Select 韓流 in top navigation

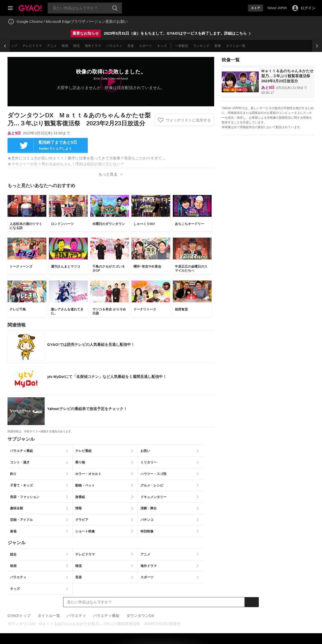click(x=76, y=46)
